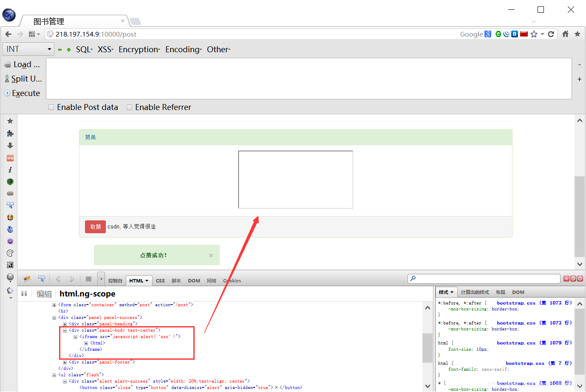The image size is (586, 392).
Task: Click the star icon in the left sidebar
Action: [x=10, y=121]
